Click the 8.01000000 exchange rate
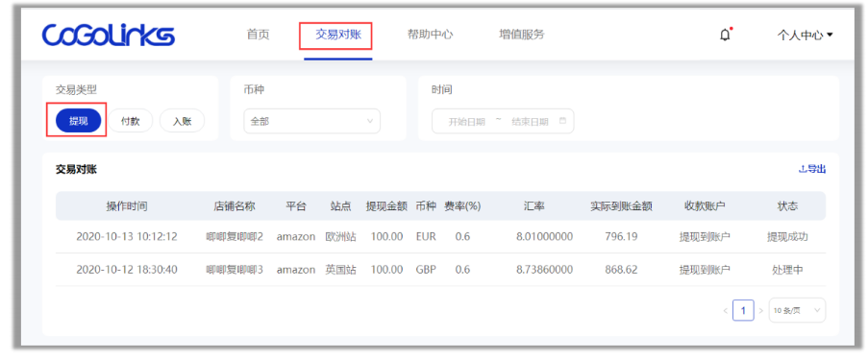This screenshot has height=360, width=868. (x=545, y=237)
